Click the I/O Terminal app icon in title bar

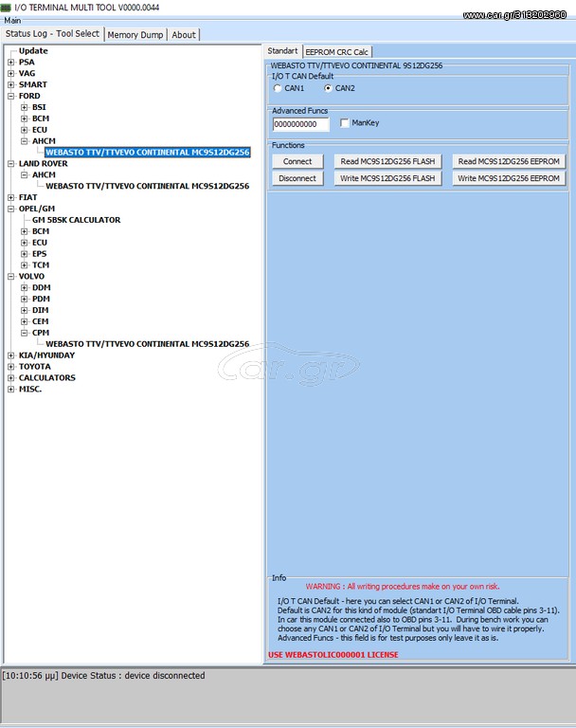point(6,8)
